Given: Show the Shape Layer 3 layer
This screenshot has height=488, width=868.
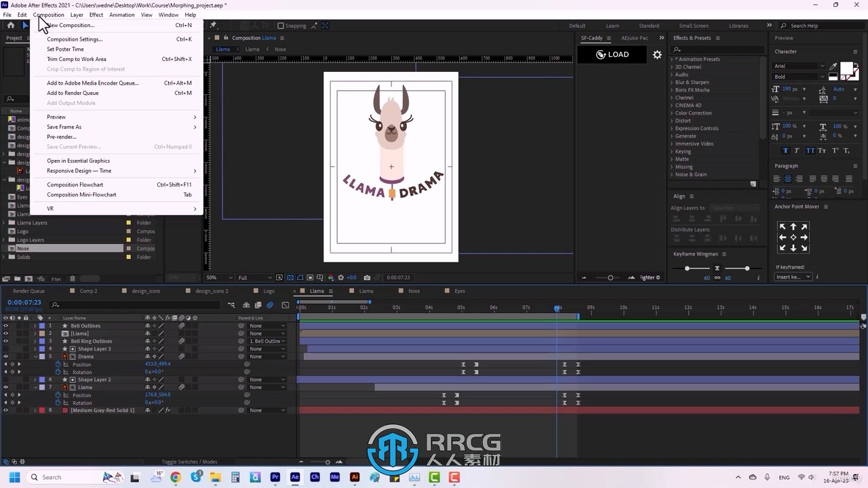Looking at the screenshot, I should [6, 349].
